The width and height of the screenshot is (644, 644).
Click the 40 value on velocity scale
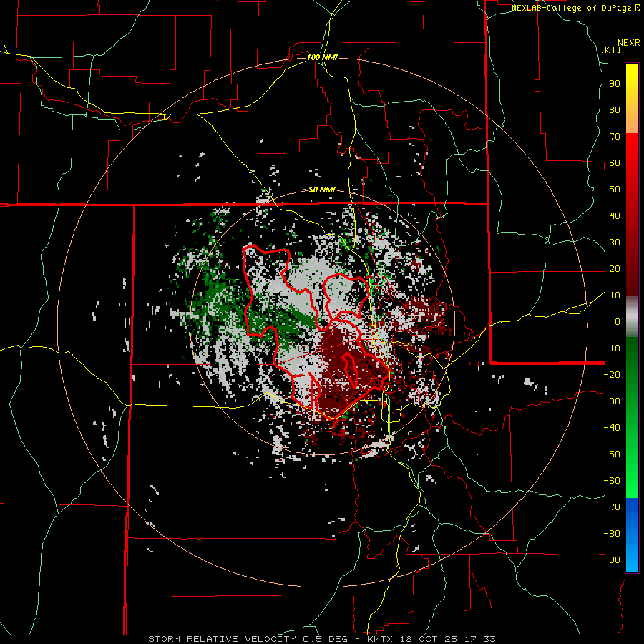point(615,215)
